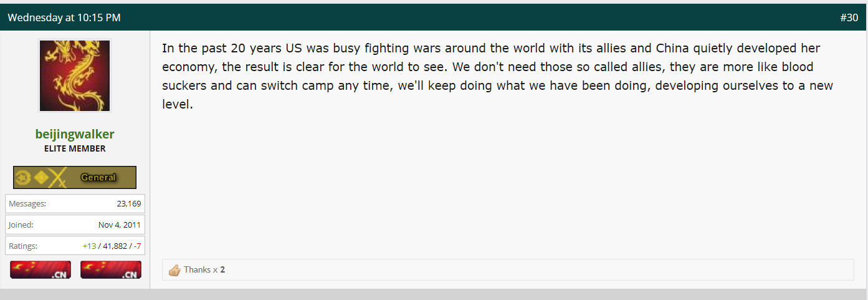
Task: View the 23,169 messages count
Action: tap(129, 203)
